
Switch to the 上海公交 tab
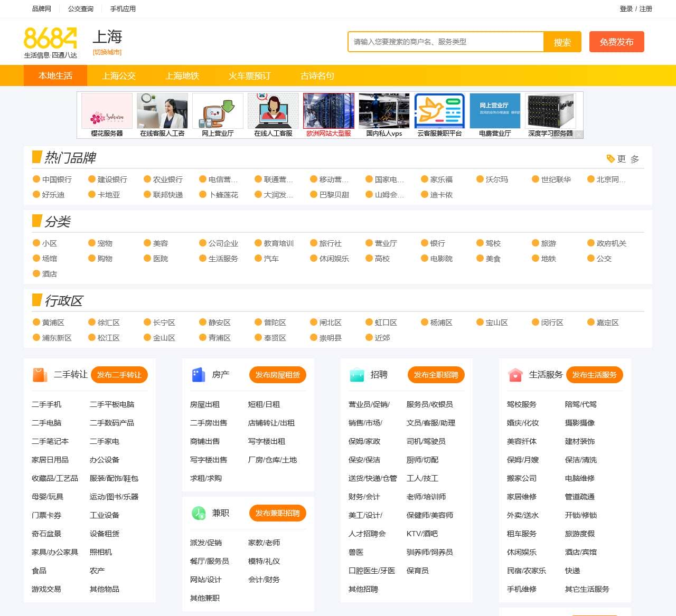click(x=119, y=75)
